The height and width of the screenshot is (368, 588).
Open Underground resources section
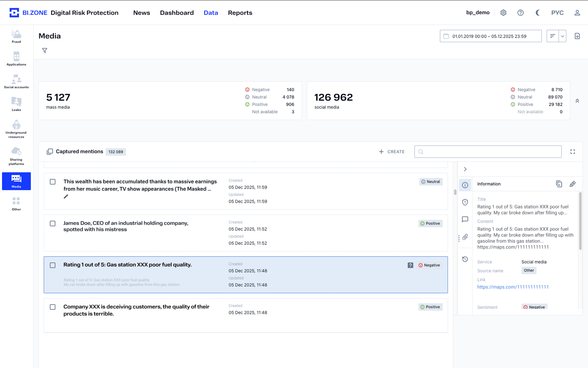tap(16, 129)
